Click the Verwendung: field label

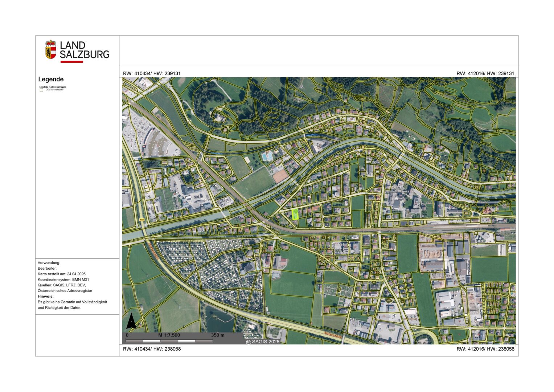(x=49, y=263)
